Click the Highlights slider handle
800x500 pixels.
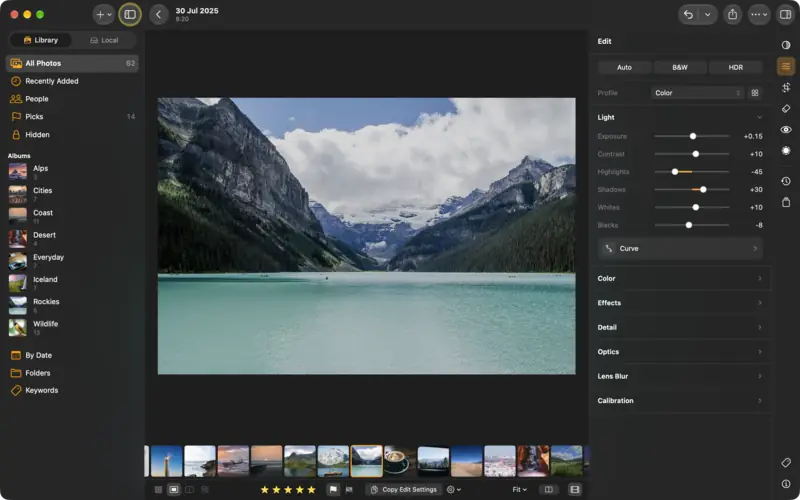pyautogui.click(x=674, y=172)
